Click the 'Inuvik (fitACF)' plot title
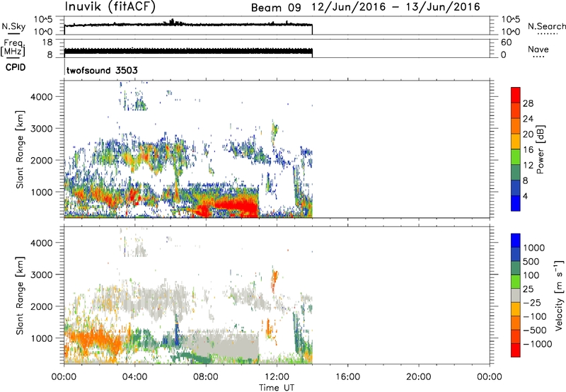 pos(110,6)
